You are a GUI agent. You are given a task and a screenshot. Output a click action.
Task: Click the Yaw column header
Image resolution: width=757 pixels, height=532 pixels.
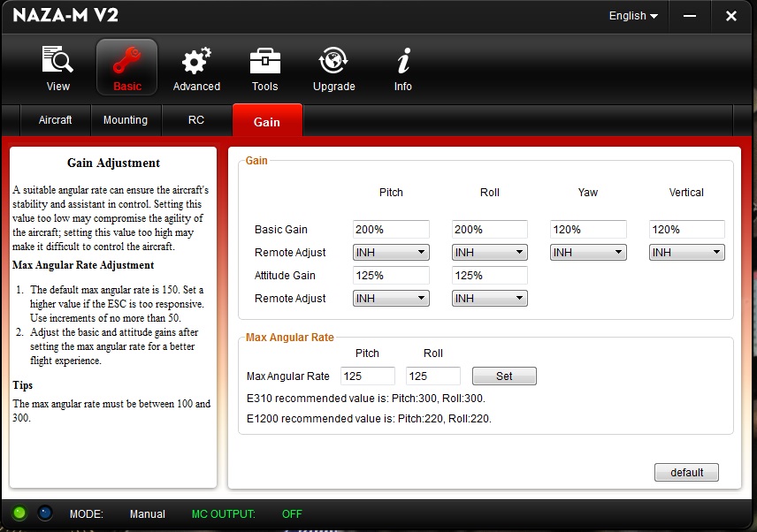[588, 193]
